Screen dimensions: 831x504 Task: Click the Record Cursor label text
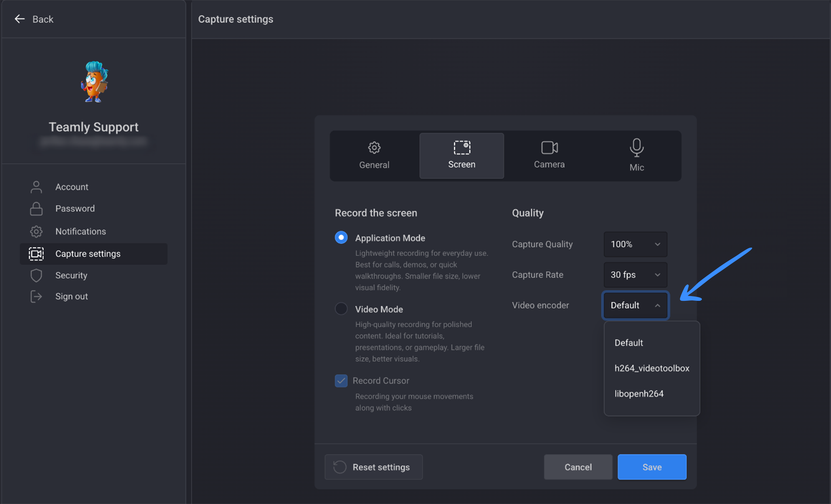coord(381,381)
